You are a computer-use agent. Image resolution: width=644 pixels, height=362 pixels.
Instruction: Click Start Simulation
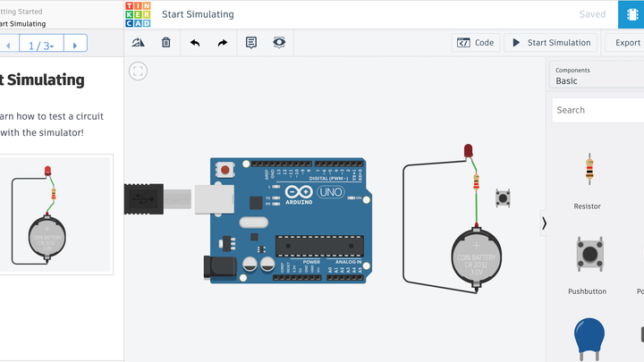[550, 43]
